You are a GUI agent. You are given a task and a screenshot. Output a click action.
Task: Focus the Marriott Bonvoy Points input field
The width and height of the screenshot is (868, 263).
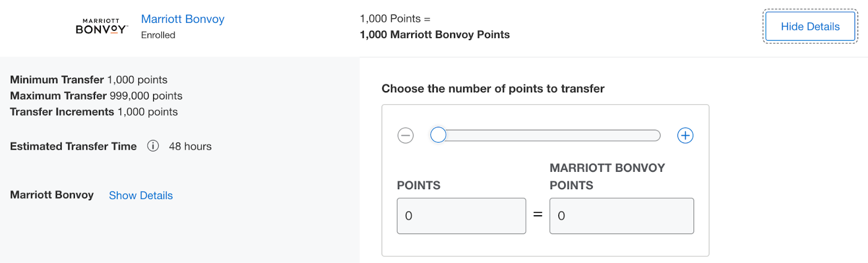pyautogui.click(x=622, y=216)
